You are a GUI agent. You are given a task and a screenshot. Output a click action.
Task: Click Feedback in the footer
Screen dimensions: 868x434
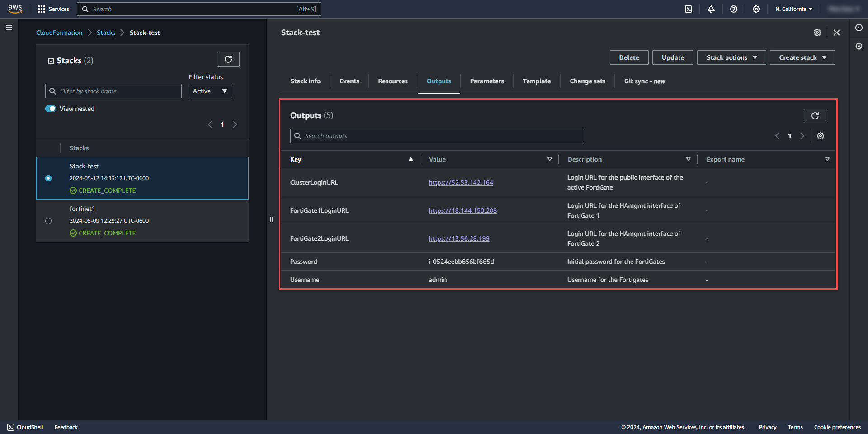[x=66, y=427]
